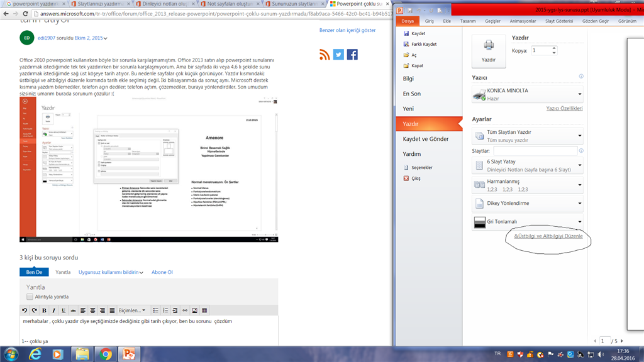
Task: Open the edi1907 user profile link
Action: (x=47, y=38)
